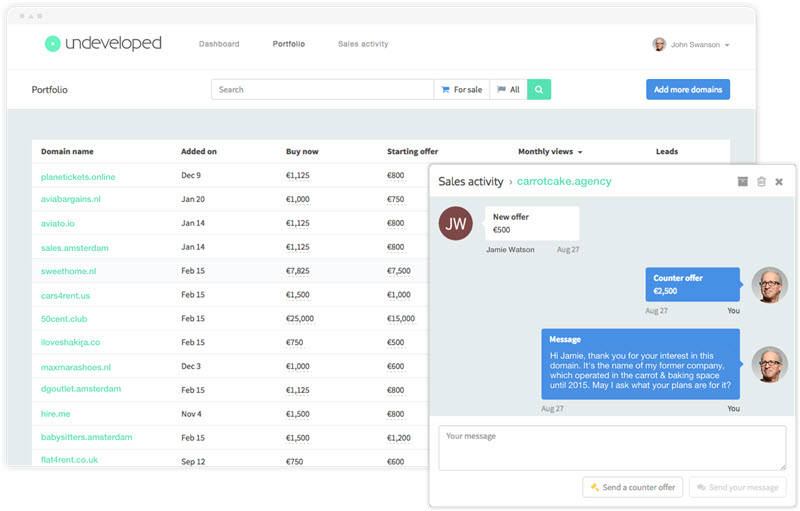Viewport: 800px width, 511px height.
Task: Open dgoutlet.amsterdam domain
Action: pyautogui.click(x=81, y=389)
